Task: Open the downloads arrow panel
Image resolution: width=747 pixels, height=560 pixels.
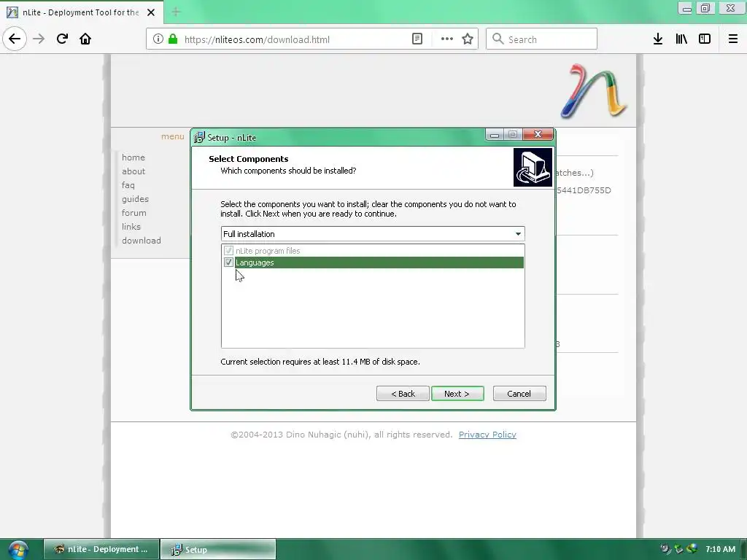Action: [x=658, y=39]
